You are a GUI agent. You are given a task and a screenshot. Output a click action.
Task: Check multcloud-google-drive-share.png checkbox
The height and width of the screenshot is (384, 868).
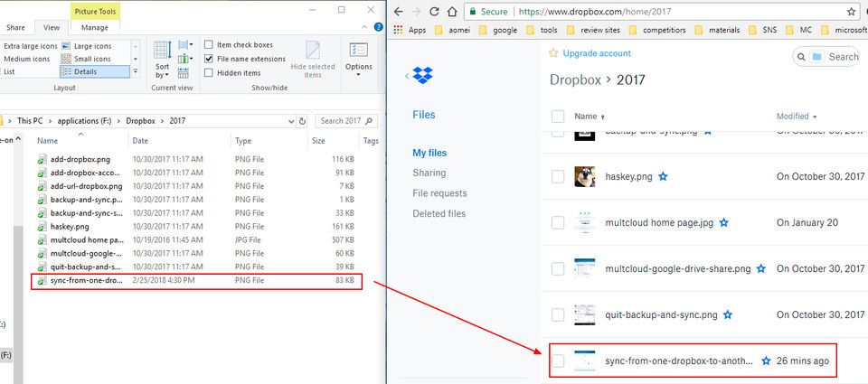point(558,268)
